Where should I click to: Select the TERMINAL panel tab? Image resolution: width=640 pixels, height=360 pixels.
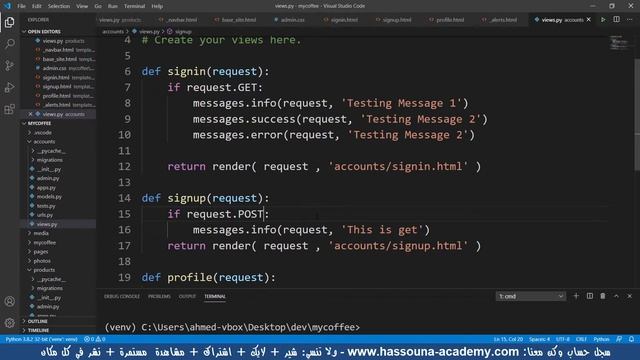(x=215, y=296)
